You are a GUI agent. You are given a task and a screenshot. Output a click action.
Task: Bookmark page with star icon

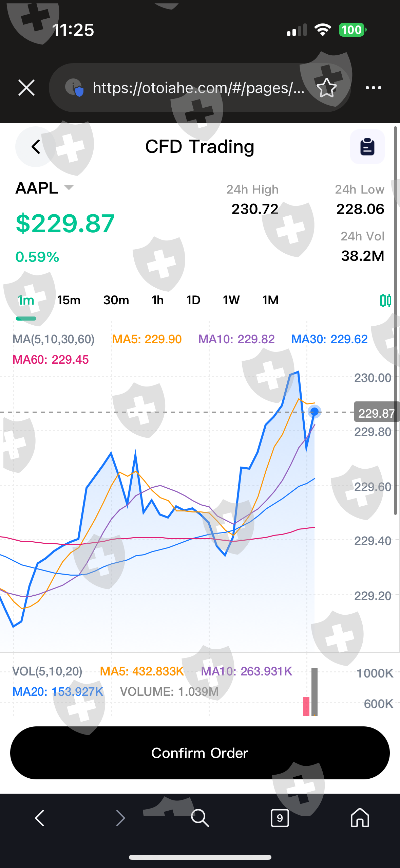326,88
